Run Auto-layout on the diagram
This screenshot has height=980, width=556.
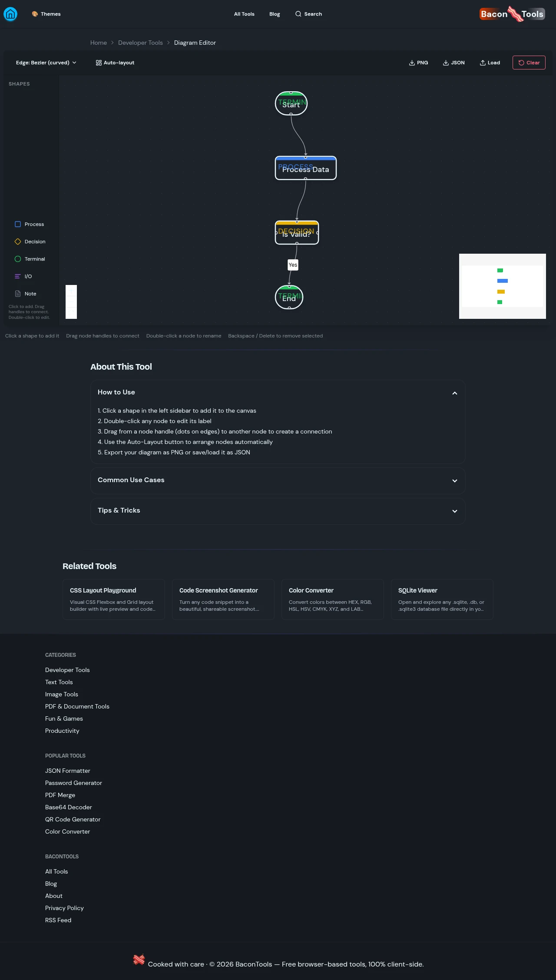pyautogui.click(x=115, y=63)
